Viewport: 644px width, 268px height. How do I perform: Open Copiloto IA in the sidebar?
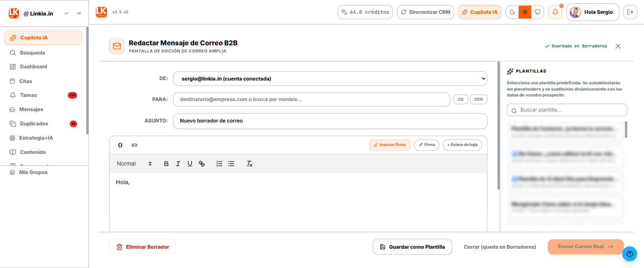tap(43, 38)
